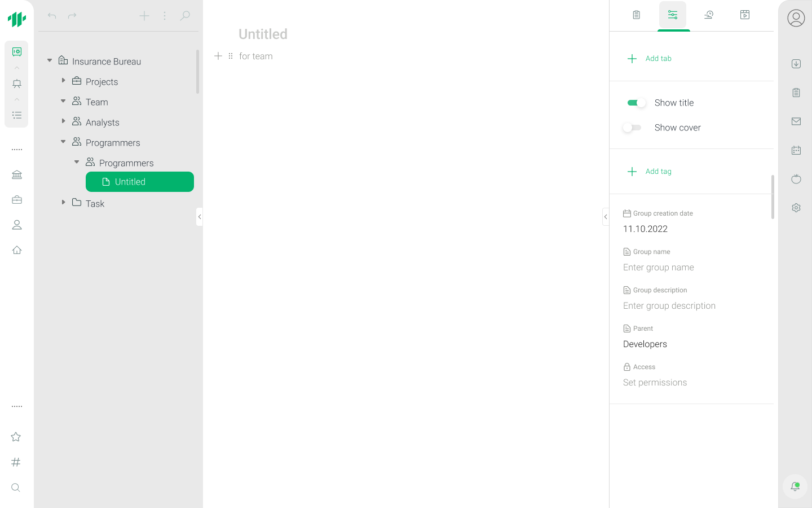Click the hashtag icon in left sidebar
812x508 pixels.
[16, 462]
